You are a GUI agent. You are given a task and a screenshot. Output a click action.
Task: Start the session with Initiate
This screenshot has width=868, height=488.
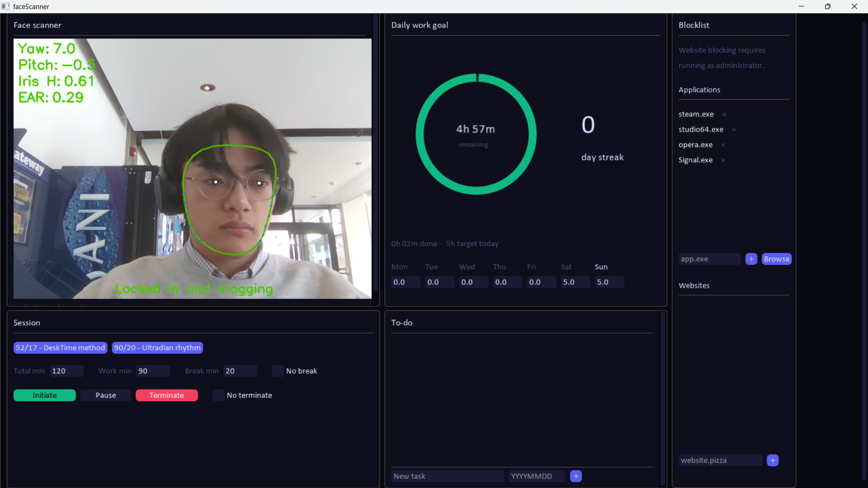pyautogui.click(x=44, y=395)
